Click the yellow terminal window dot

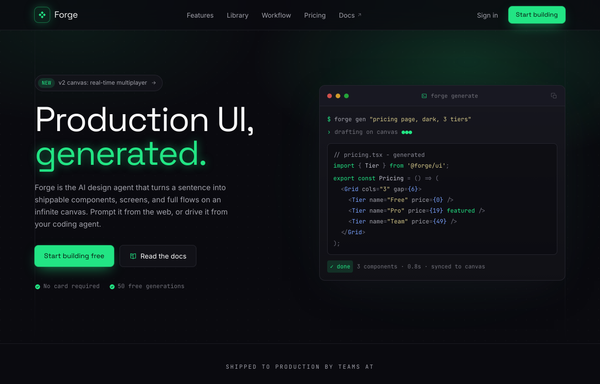point(338,96)
